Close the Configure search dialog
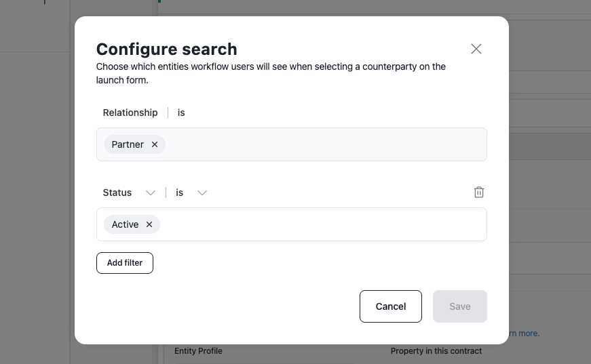Viewport: 591px width, 364px height. click(x=476, y=49)
